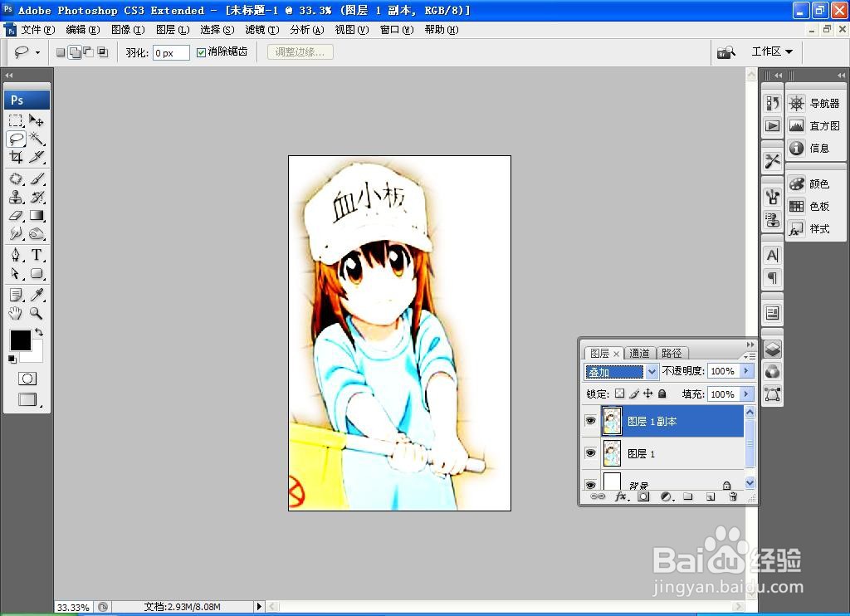This screenshot has width=850, height=616.
Task: Open the 直方图 panel
Action: [814, 126]
